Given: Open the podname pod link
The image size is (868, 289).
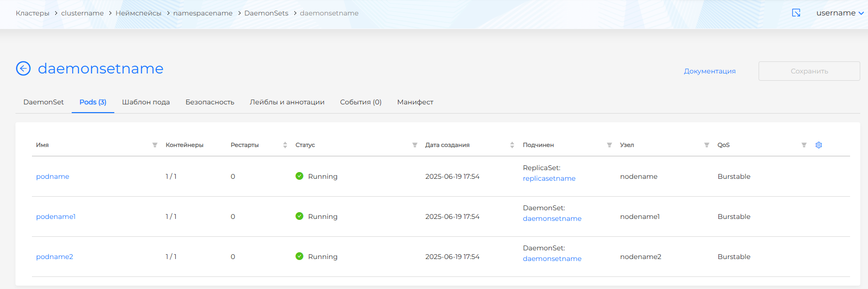Looking at the screenshot, I should 53,176.
